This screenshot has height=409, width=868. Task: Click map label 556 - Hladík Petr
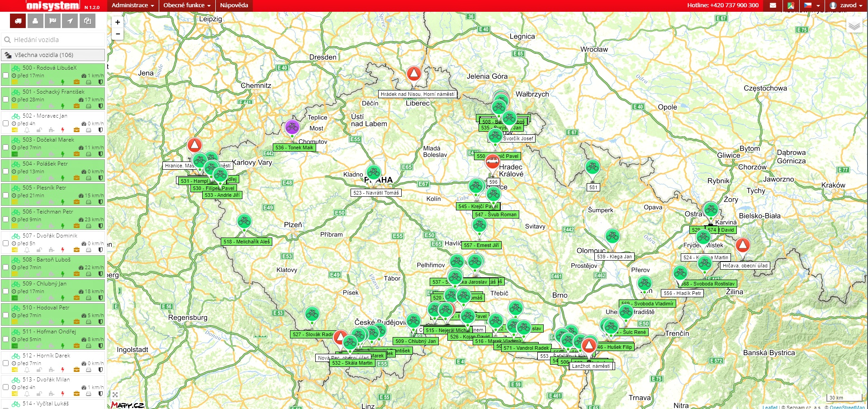click(683, 293)
